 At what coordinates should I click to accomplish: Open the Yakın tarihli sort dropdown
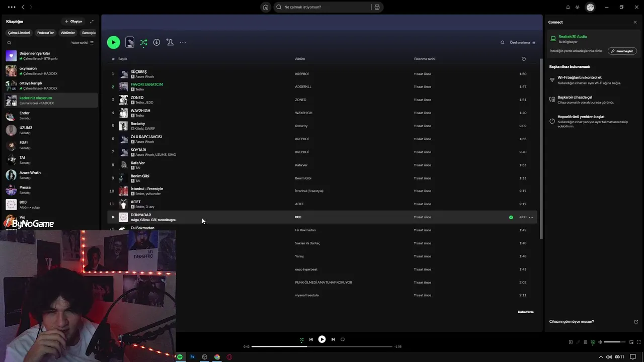(x=82, y=43)
